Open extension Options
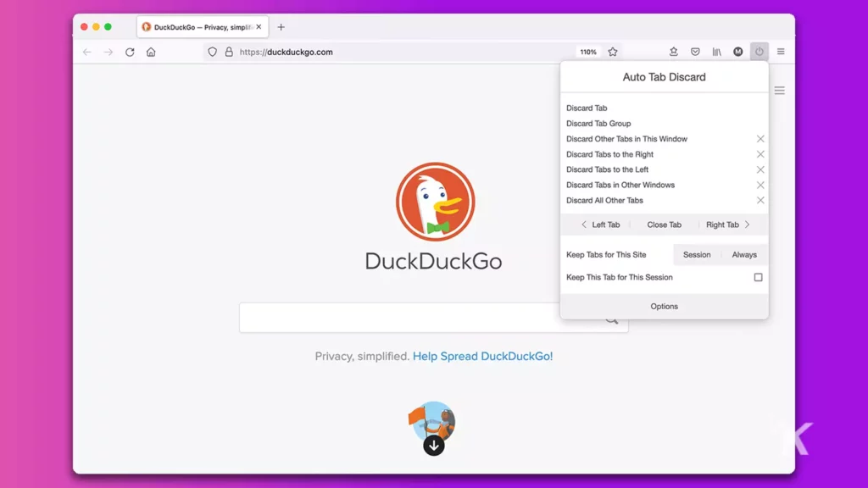The image size is (868, 488). [x=665, y=306]
